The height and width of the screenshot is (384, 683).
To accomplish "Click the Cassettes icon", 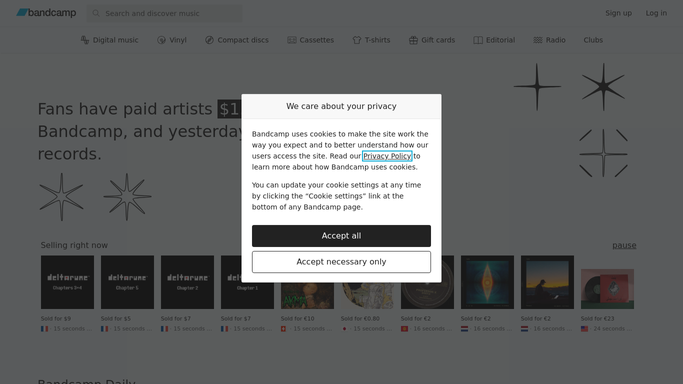I will click(x=292, y=40).
